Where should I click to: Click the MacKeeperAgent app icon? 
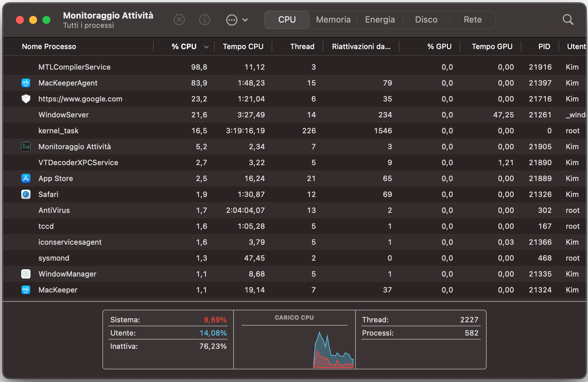point(26,83)
